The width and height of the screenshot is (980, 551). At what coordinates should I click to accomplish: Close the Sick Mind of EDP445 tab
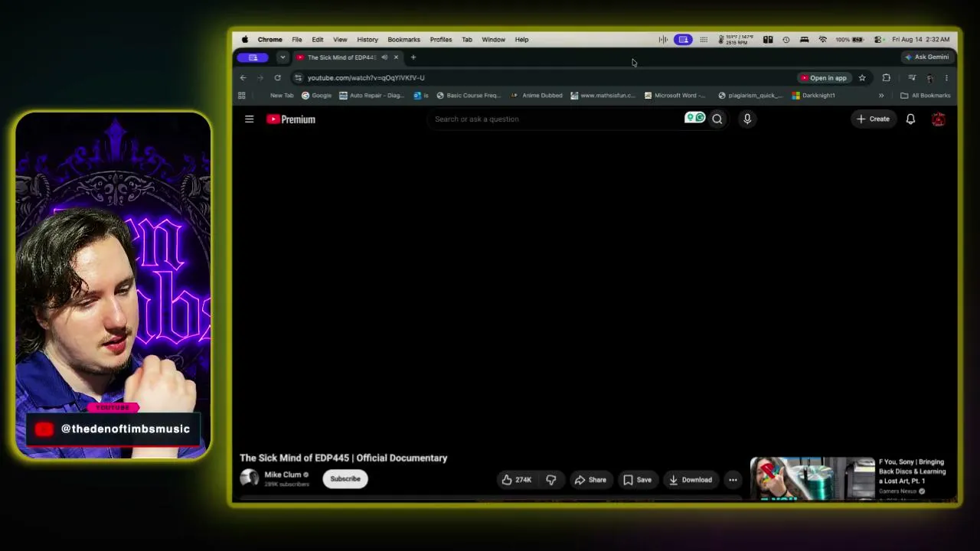pos(396,57)
